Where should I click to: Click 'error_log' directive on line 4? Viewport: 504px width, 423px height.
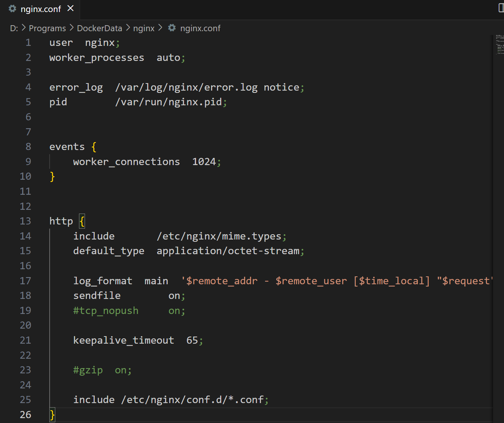coord(76,88)
